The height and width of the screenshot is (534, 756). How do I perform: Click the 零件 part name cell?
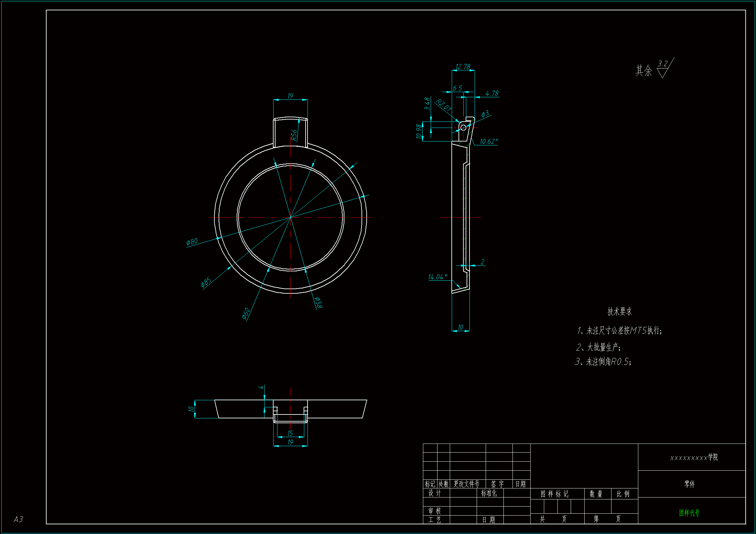689,484
